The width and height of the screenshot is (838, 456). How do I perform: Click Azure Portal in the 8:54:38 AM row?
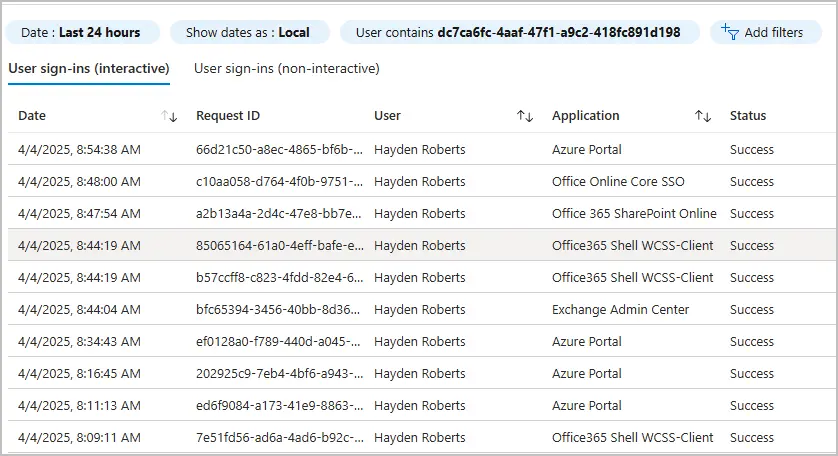(x=587, y=150)
